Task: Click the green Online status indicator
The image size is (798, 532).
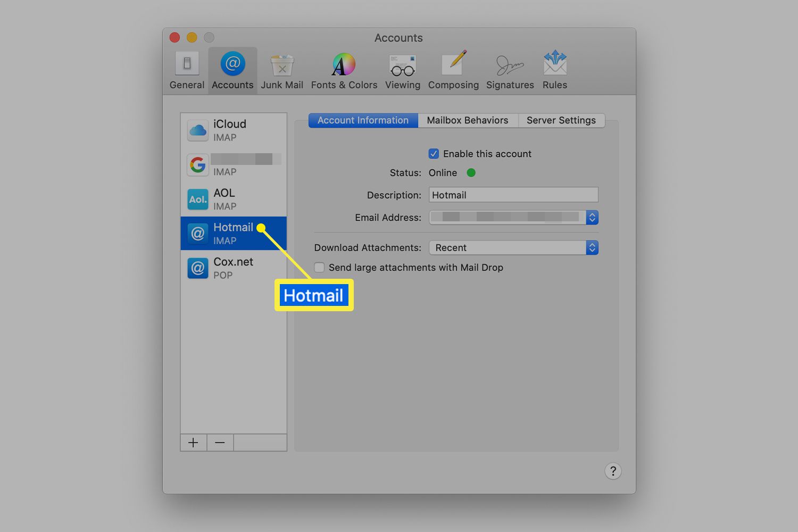Action: 471,172
